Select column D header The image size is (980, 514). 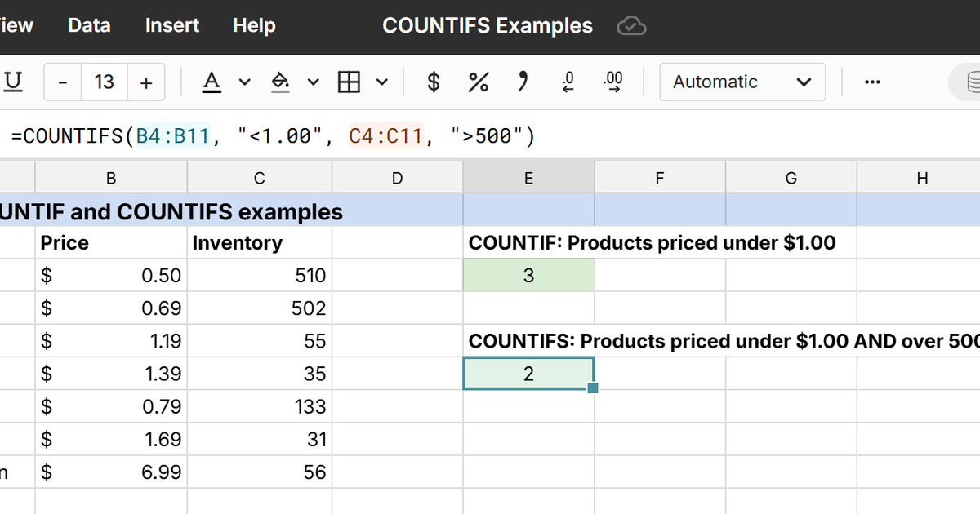[397, 178]
